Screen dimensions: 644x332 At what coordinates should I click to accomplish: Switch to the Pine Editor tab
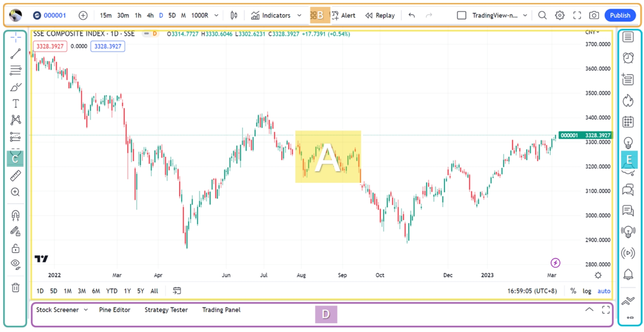click(x=115, y=310)
